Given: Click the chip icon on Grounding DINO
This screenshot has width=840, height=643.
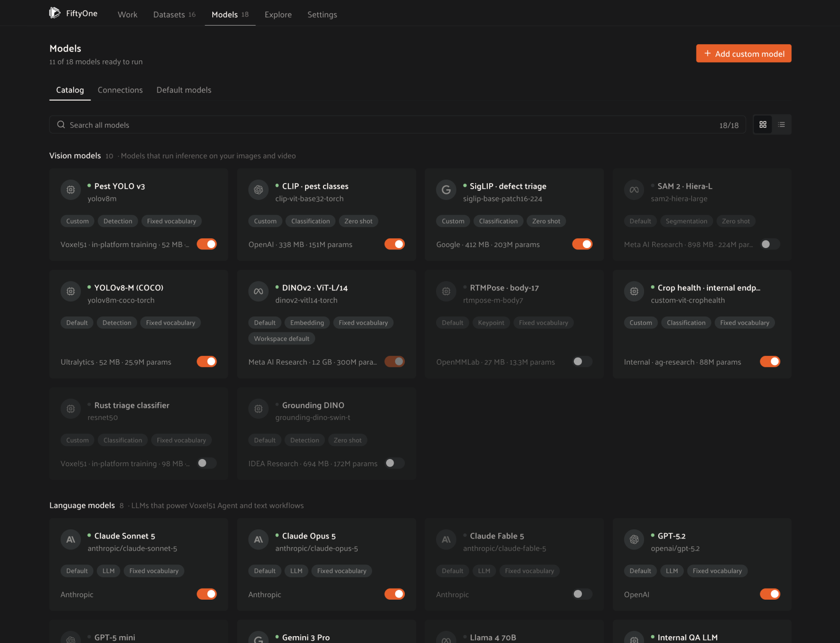Looking at the screenshot, I should [258, 409].
